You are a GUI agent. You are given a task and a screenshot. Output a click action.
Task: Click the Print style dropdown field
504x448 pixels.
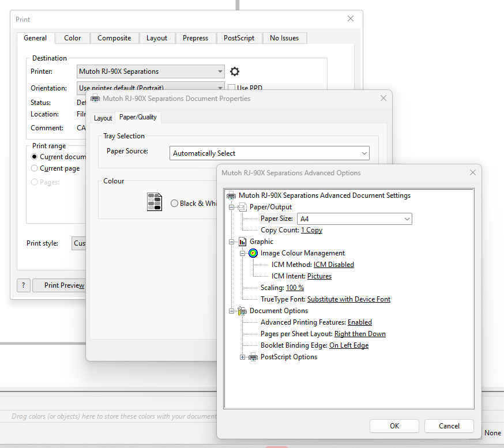(x=79, y=243)
